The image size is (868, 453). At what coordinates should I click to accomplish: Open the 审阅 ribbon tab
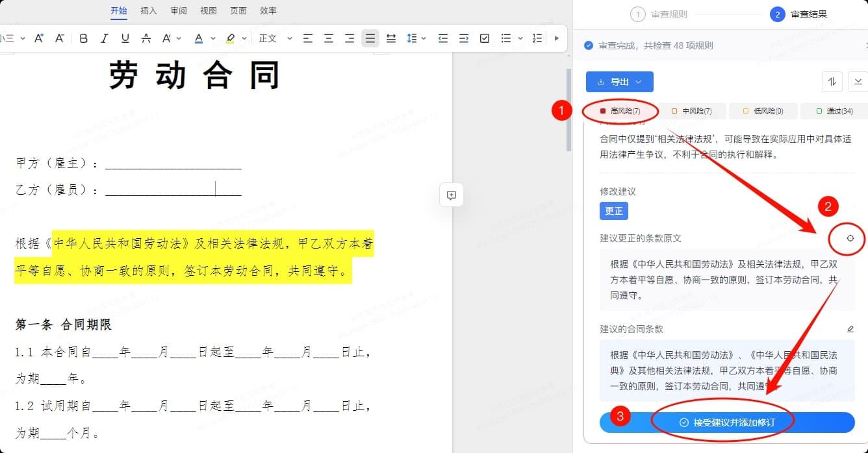(x=178, y=10)
